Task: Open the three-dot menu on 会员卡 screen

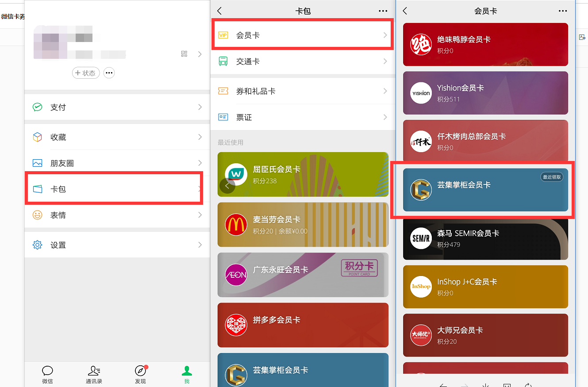Action: coord(562,11)
